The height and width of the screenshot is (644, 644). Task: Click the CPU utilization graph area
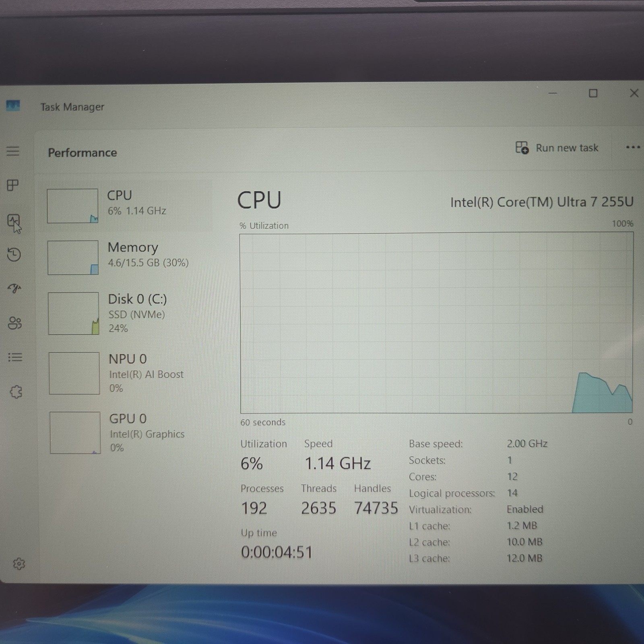coord(436,323)
